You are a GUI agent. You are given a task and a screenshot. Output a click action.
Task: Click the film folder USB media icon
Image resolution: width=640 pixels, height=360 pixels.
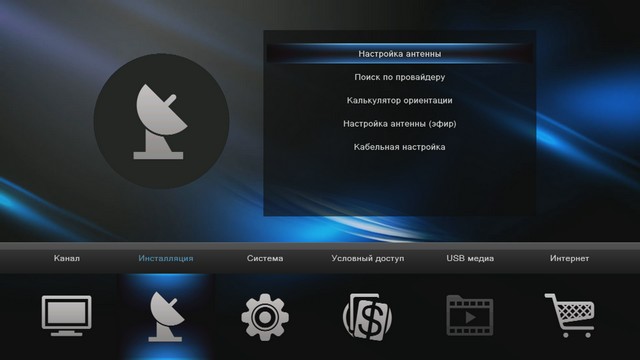click(x=470, y=316)
